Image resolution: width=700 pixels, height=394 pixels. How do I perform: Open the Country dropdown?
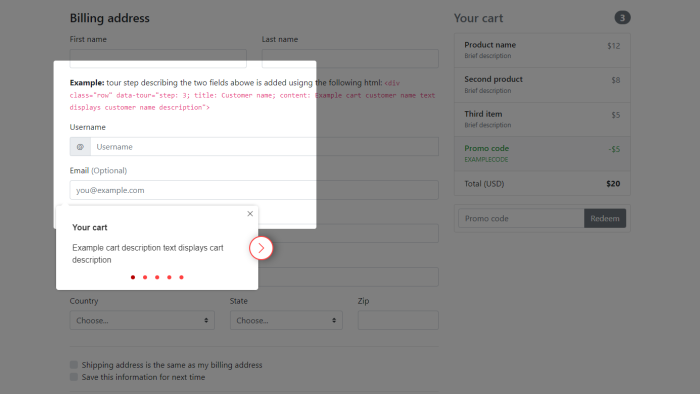point(142,320)
